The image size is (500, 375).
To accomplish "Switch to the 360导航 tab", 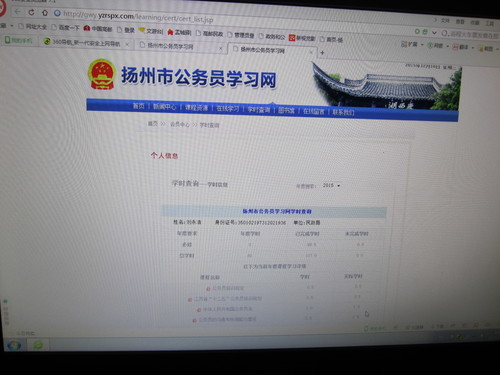I will pos(86,43).
